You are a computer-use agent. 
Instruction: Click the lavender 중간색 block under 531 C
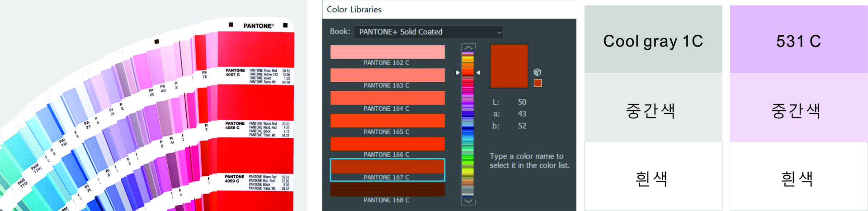pyautogui.click(x=798, y=108)
